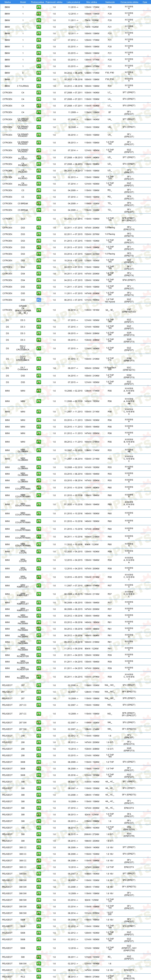The image size is (151, 980).
Task: Click the '3A_, 3E_' body cell
Action: click(109, 310)
